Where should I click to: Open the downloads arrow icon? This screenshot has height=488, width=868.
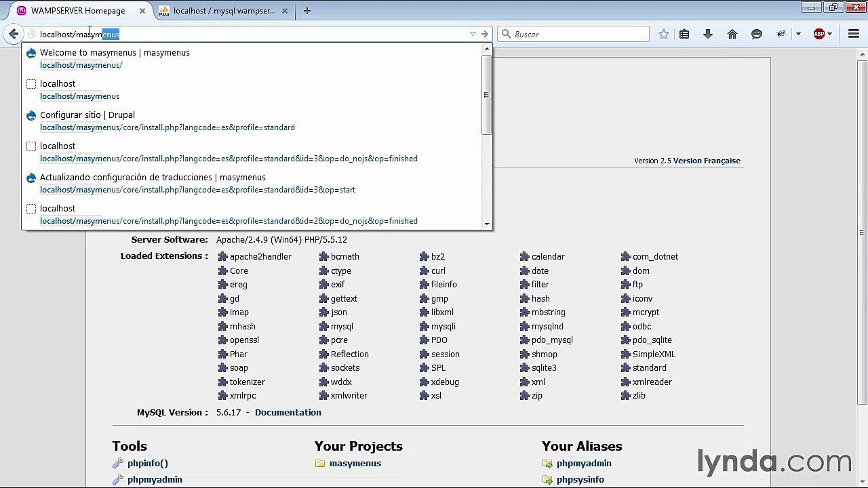pos(708,34)
